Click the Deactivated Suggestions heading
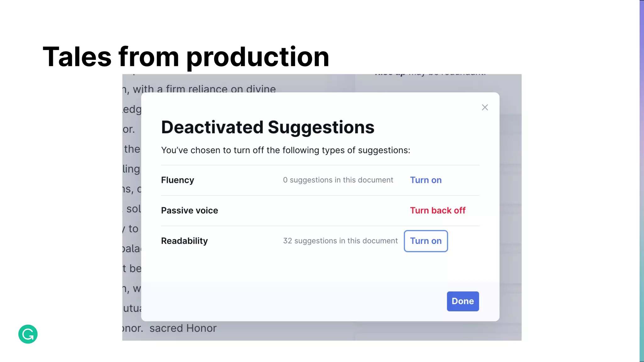644x362 pixels. (x=268, y=127)
